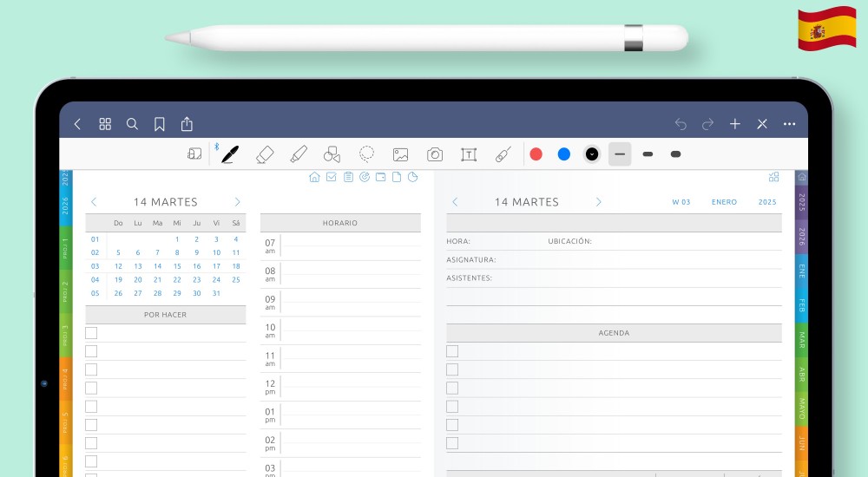The height and width of the screenshot is (477, 868).
Task: Redo the last action
Action: pyautogui.click(x=707, y=124)
